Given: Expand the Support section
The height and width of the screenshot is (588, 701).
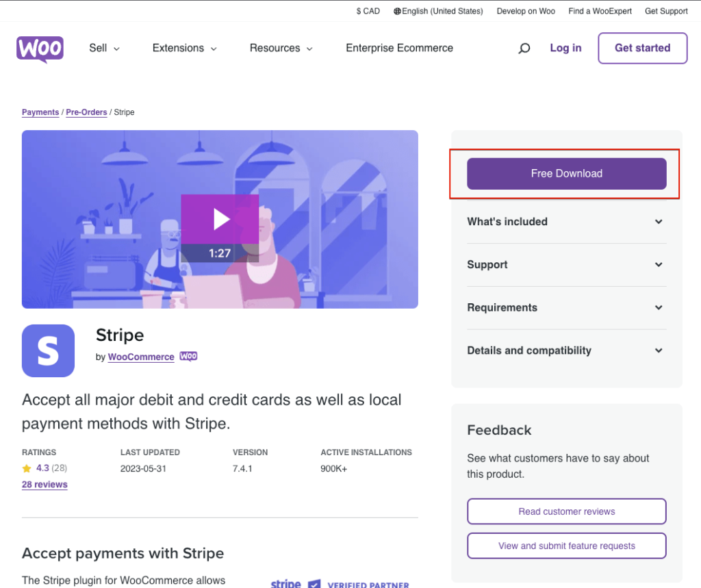Looking at the screenshot, I should 565,265.
